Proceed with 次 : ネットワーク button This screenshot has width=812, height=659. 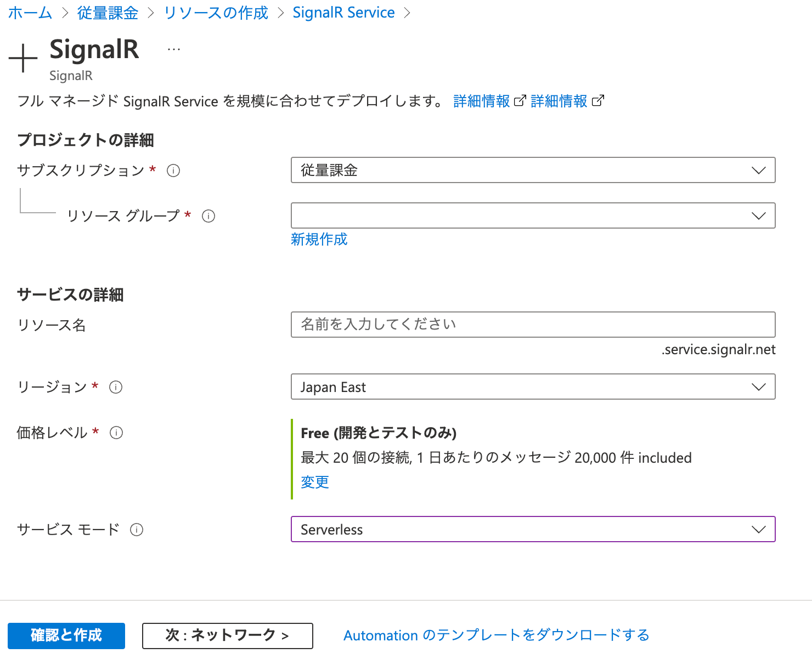pyautogui.click(x=228, y=635)
